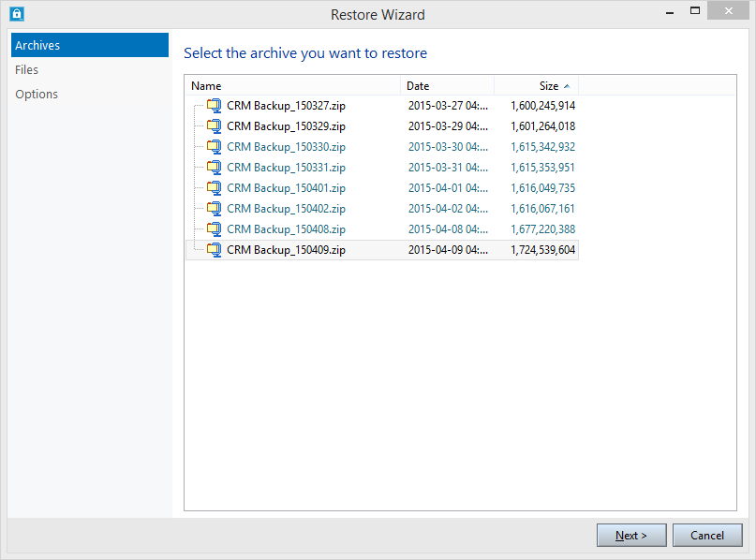Click the archive icon for CRM Backup_150408.zip

[215, 229]
